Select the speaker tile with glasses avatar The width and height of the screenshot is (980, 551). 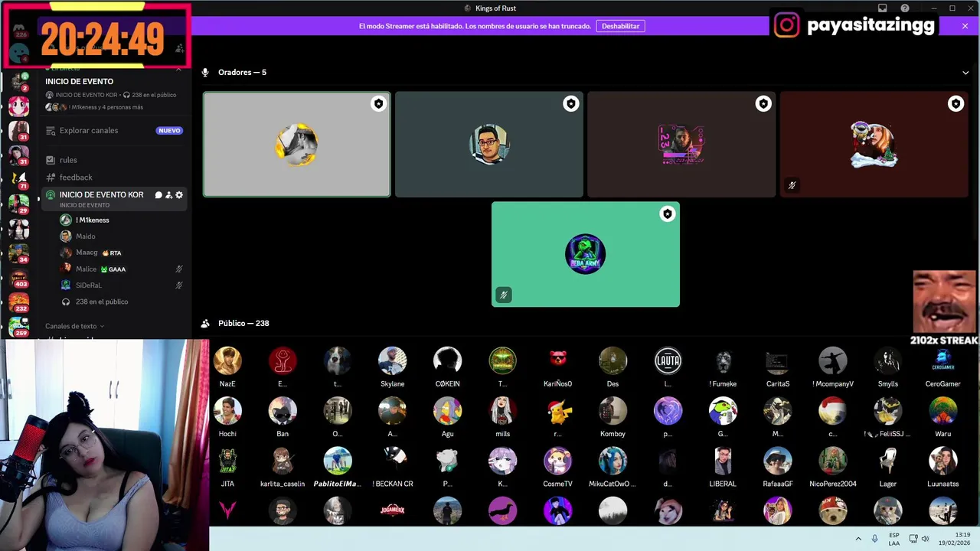coord(489,145)
